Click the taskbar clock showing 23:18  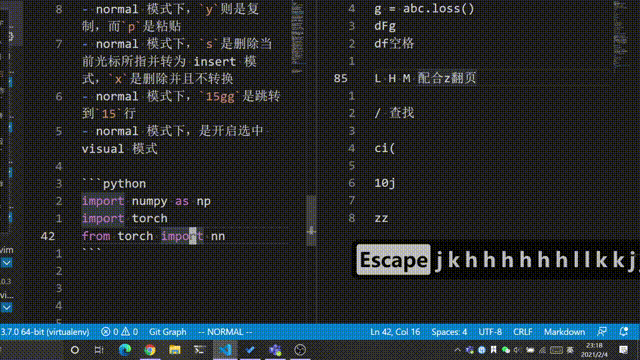[594, 350]
